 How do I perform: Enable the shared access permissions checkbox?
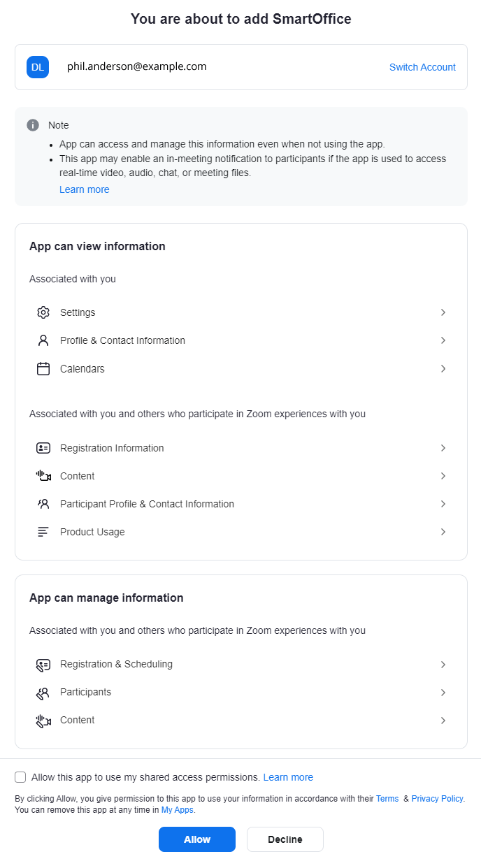click(20, 776)
